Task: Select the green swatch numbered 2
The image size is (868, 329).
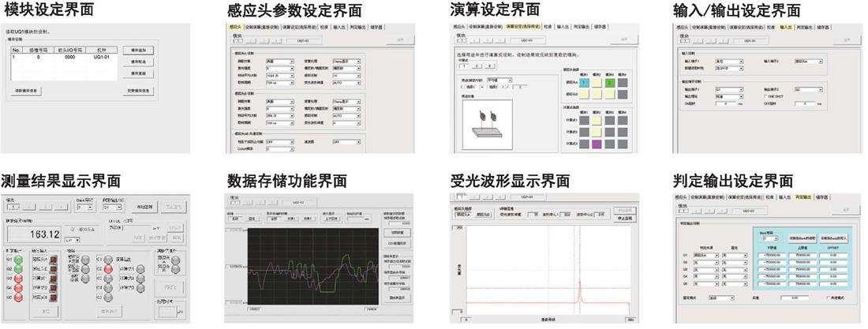Action: [610, 83]
